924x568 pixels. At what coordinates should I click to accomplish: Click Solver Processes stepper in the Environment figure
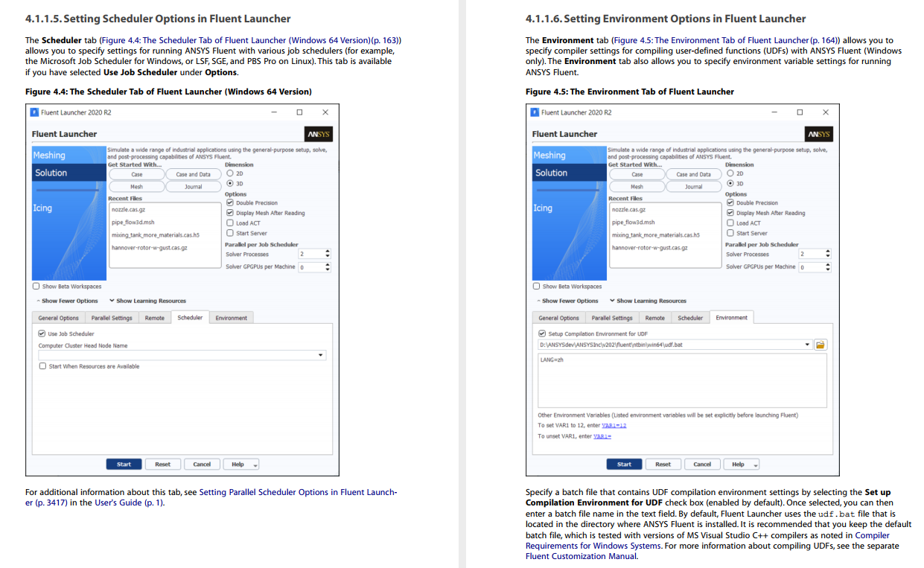pos(828,254)
